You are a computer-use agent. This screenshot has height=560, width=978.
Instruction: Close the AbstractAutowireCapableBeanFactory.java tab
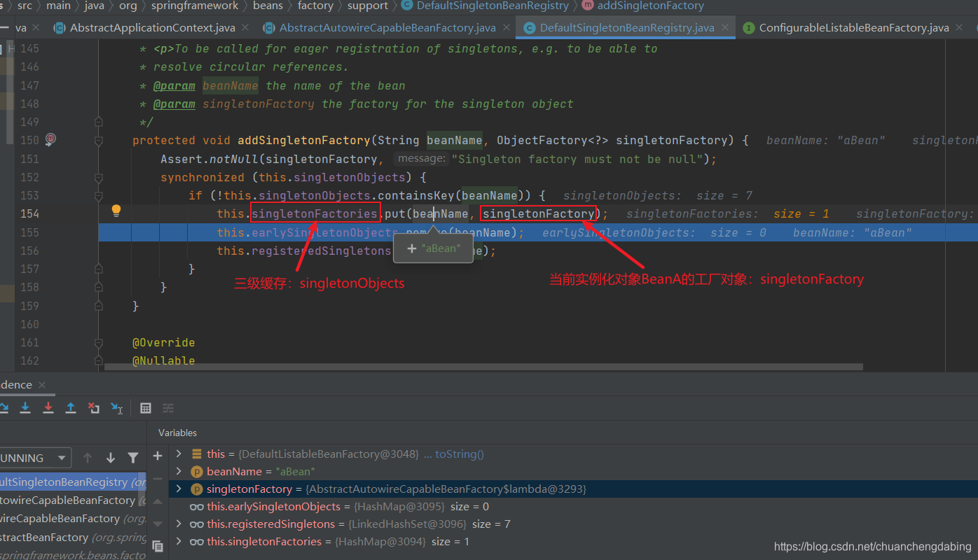[506, 28]
